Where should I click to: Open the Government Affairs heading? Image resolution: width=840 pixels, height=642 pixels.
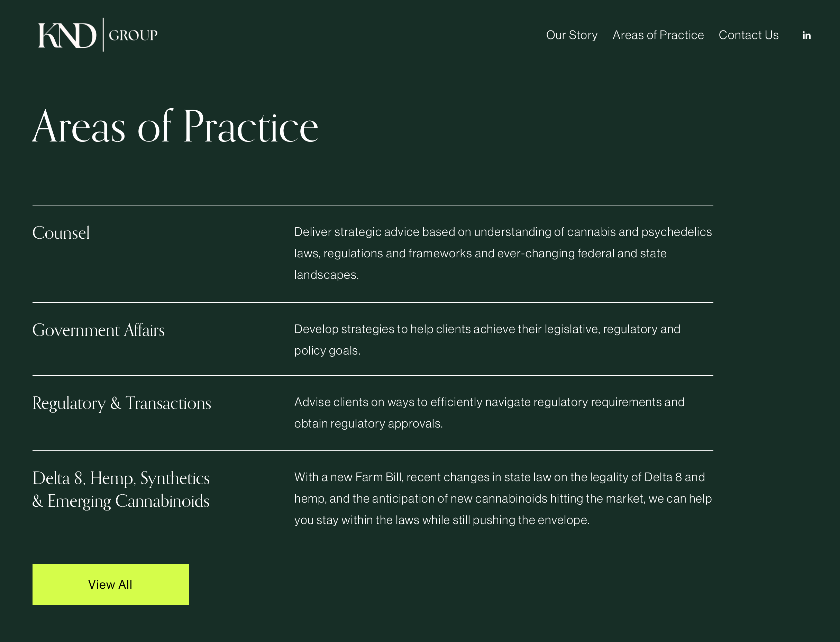[99, 330]
